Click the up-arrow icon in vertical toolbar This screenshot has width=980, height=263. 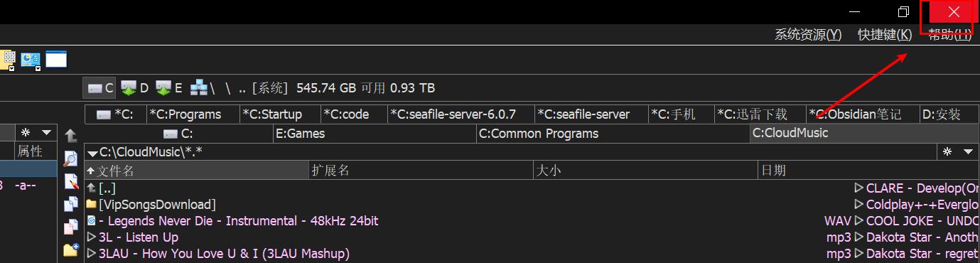pyautogui.click(x=70, y=135)
